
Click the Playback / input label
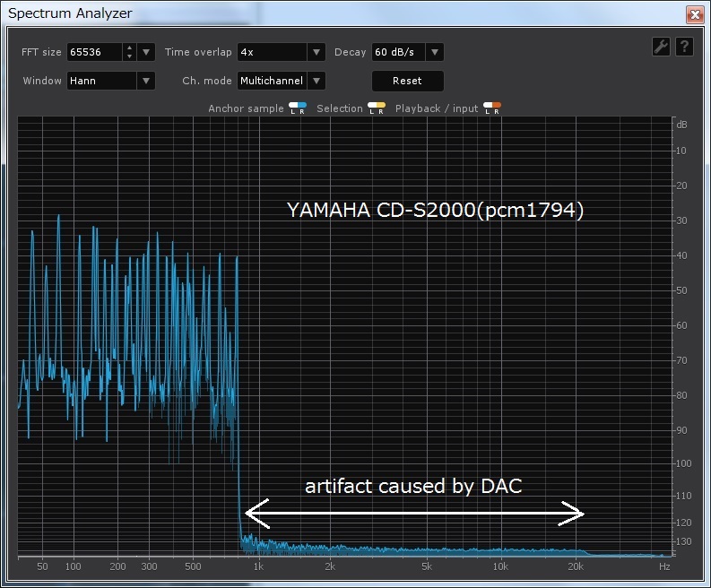point(437,108)
